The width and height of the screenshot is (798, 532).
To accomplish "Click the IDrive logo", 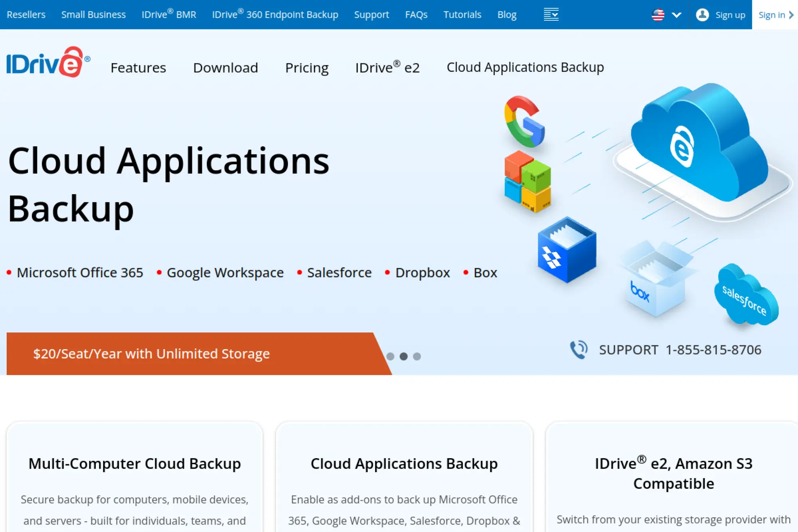I will (48, 62).
